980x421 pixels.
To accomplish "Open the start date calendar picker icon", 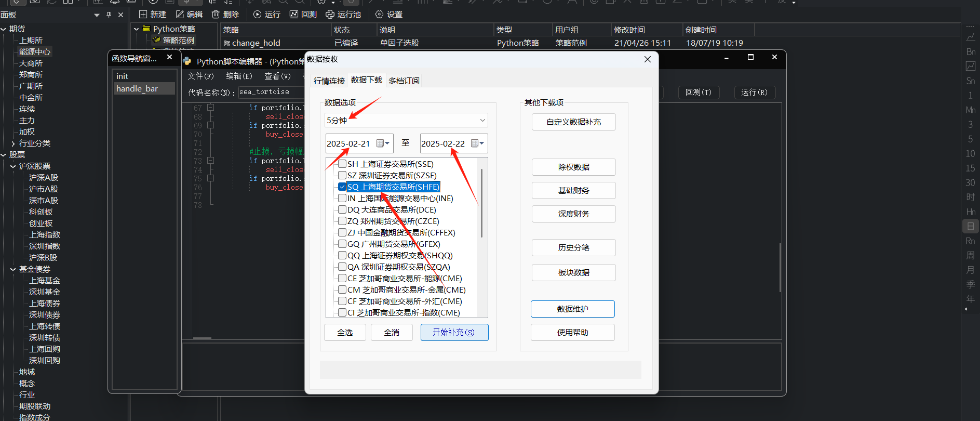I will [382, 143].
